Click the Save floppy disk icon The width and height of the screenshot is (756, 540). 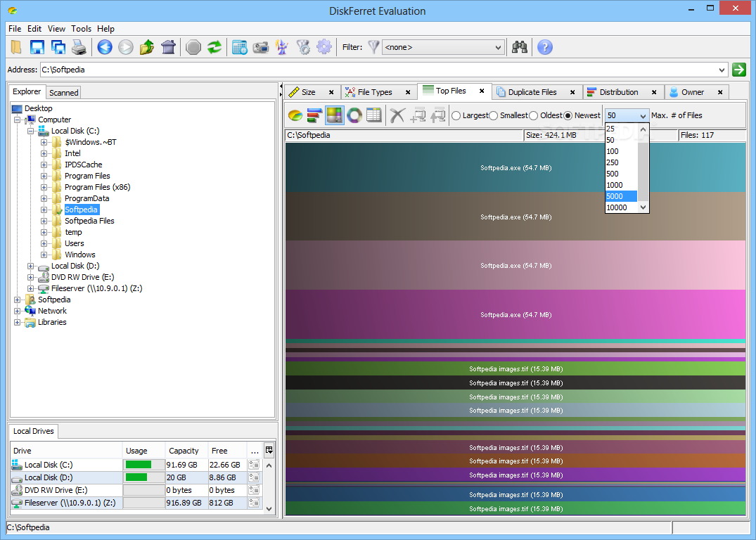(37, 47)
